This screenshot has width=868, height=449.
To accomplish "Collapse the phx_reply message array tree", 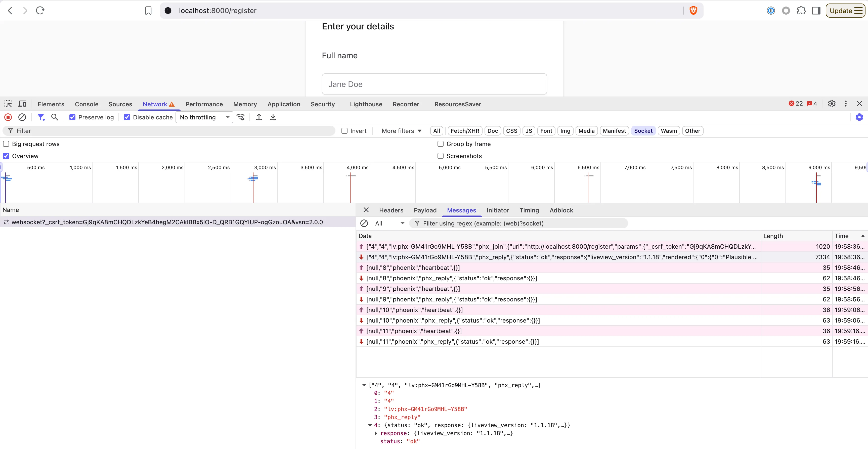I will (364, 385).
